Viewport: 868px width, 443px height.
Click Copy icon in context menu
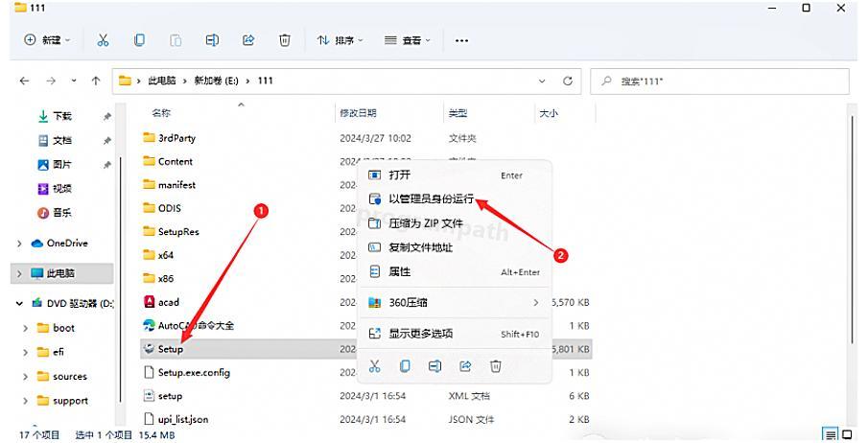pyautogui.click(x=405, y=366)
